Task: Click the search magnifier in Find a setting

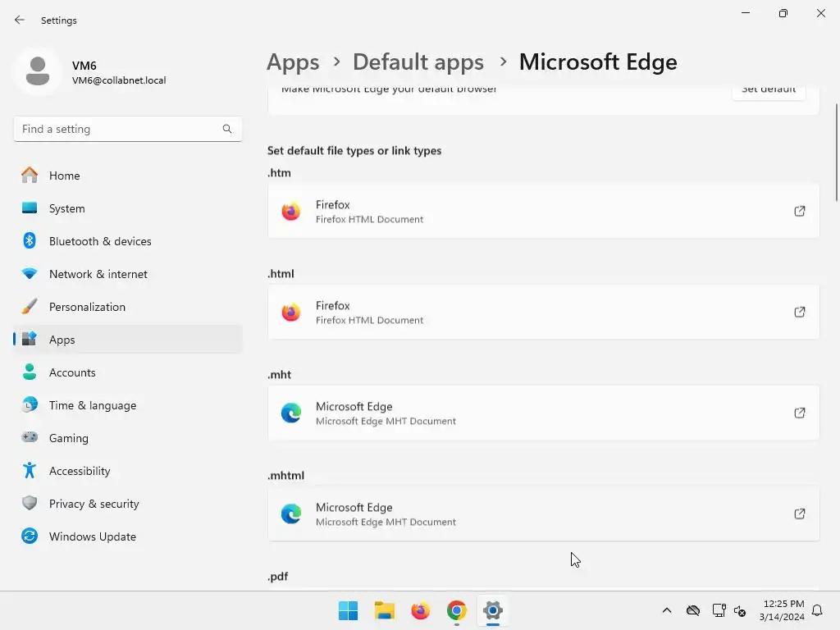Action: [x=227, y=129]
